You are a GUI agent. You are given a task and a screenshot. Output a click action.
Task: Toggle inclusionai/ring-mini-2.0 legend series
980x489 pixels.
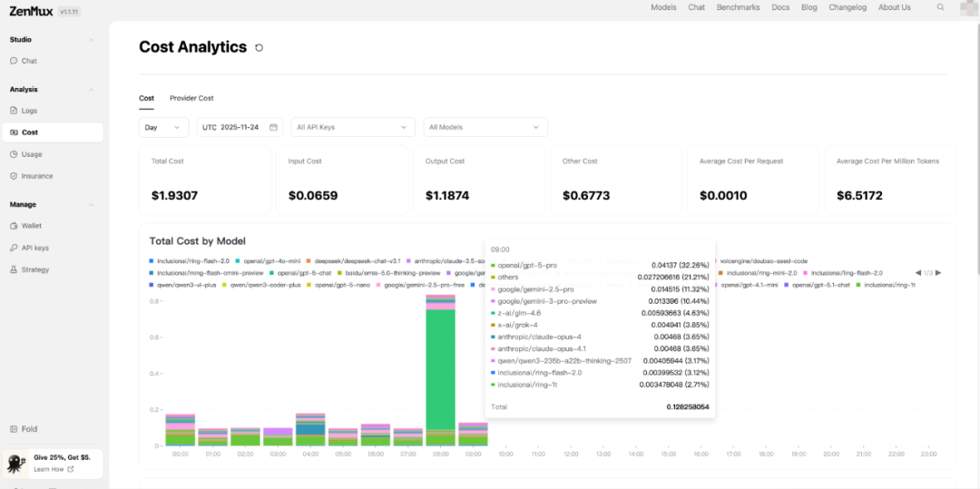[758, 273]
